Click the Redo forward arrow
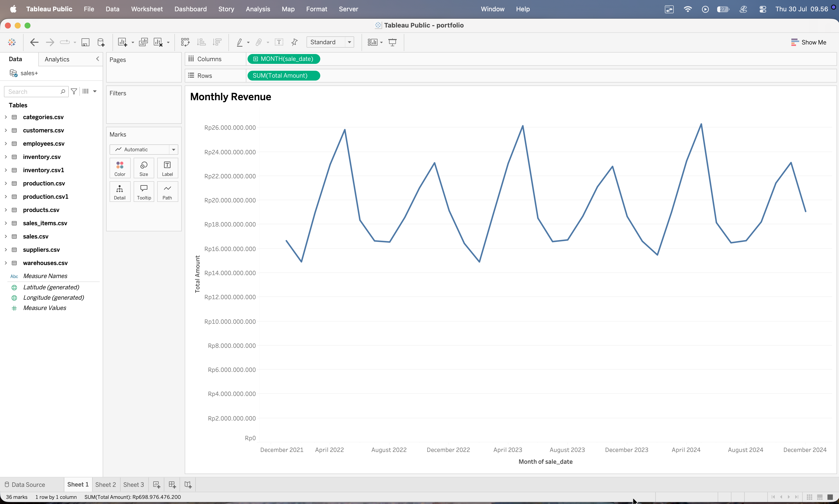Image resolution: width=839 pixels, height=504 pixels. 50,42
